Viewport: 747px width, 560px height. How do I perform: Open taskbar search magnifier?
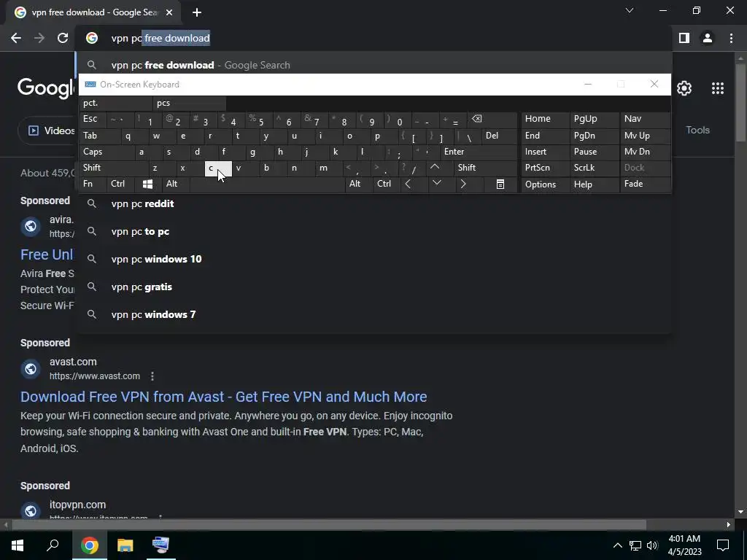click(53, 545)
